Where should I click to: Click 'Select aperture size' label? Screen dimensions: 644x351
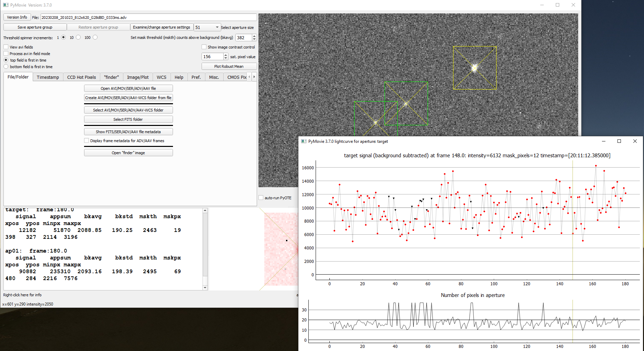[x=237, y=28]
